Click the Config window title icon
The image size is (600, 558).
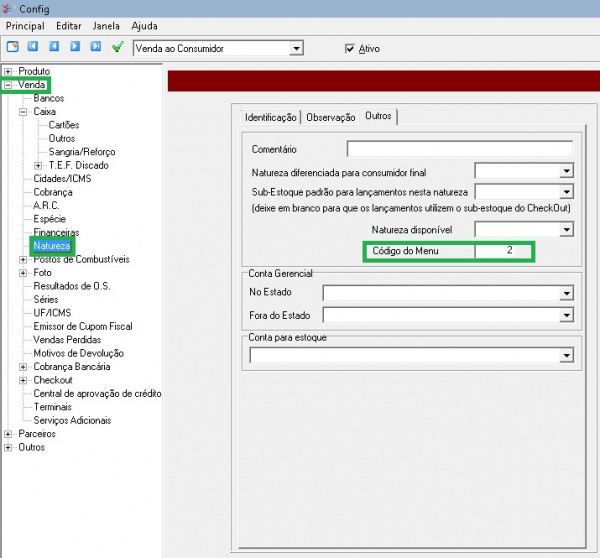9,6
